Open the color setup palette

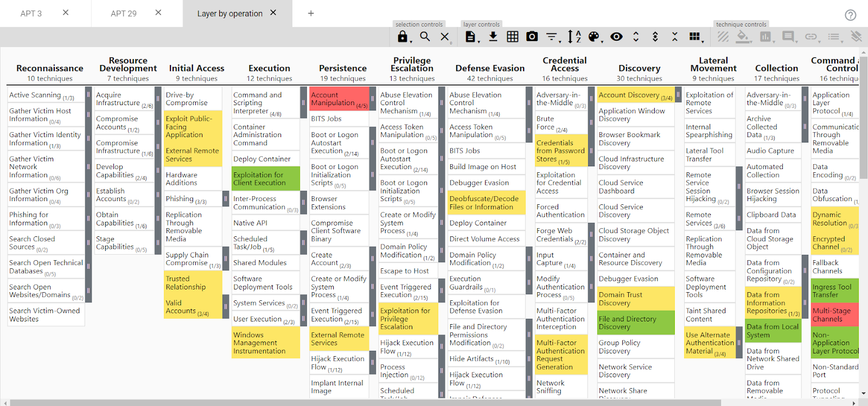[595, 36]
